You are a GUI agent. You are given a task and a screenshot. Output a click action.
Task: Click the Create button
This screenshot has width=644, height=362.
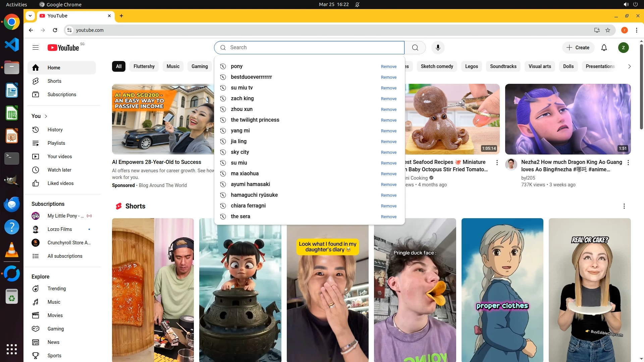click(578, 48)
